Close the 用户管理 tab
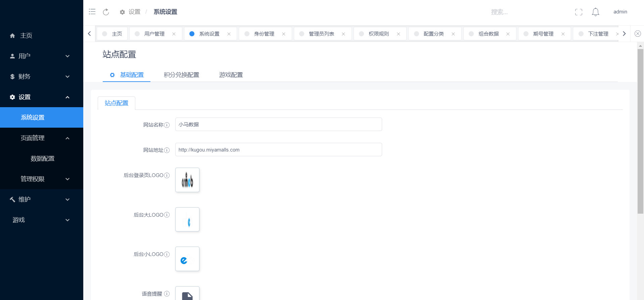 pos(174,34)
